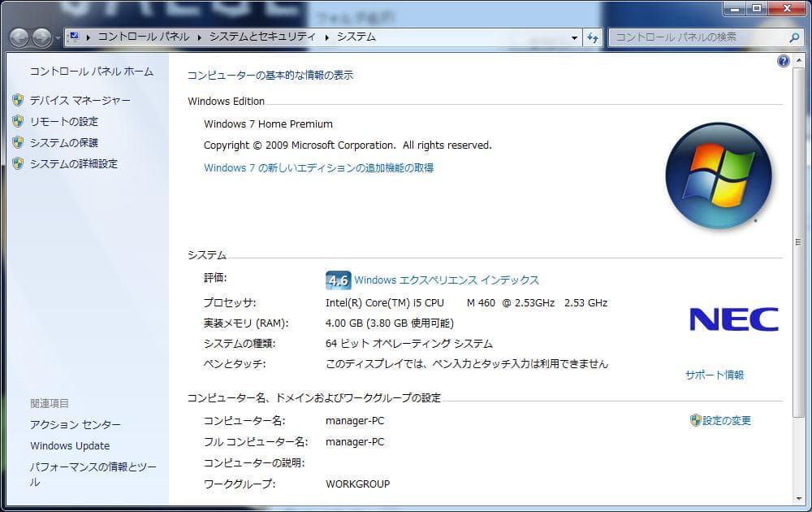
Task: Click the Windows 7 Home Premium text
Action: point(268,124)
